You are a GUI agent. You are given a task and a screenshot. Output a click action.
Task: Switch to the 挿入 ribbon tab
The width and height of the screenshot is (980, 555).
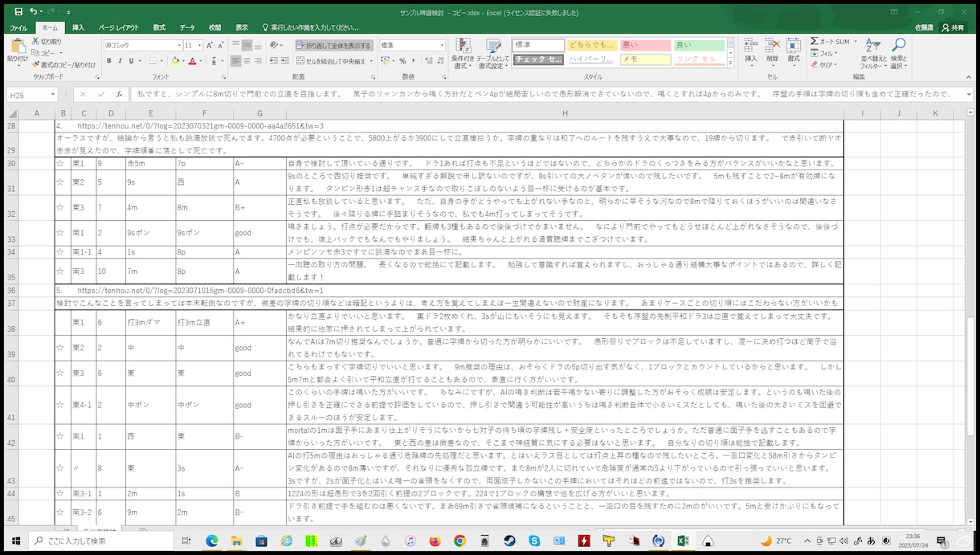pos(78,27)
